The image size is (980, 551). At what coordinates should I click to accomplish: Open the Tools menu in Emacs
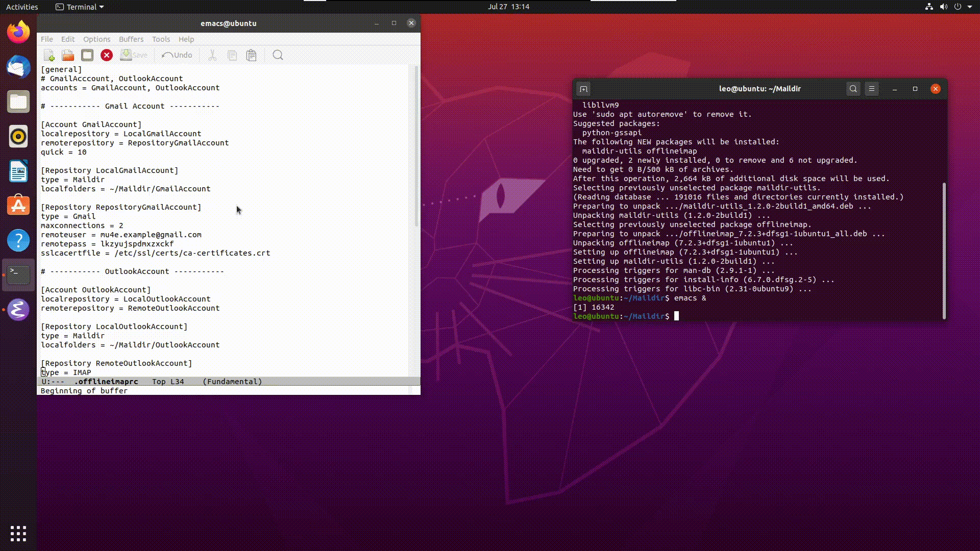[161, 39]
